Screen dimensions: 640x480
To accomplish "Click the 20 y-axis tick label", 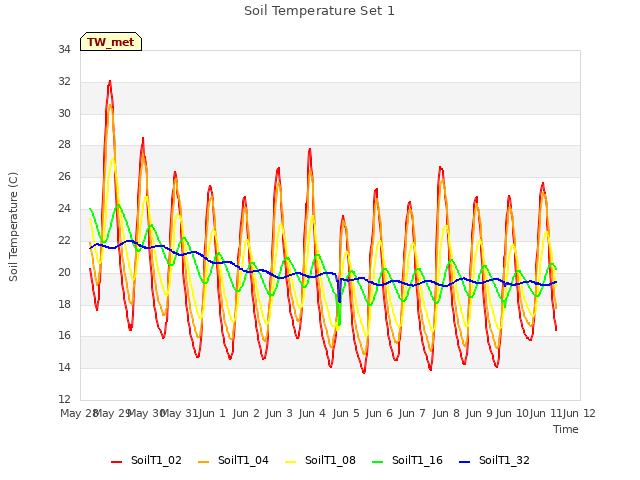I will click(x=64, y=272).
